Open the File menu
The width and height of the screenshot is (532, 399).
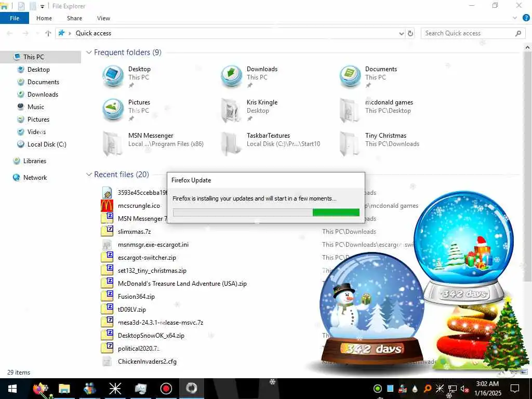[x=15, y=18]
